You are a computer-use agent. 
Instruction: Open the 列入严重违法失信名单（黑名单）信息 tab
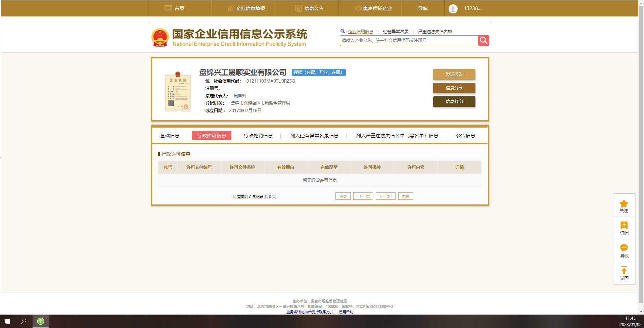click(397, 136)
